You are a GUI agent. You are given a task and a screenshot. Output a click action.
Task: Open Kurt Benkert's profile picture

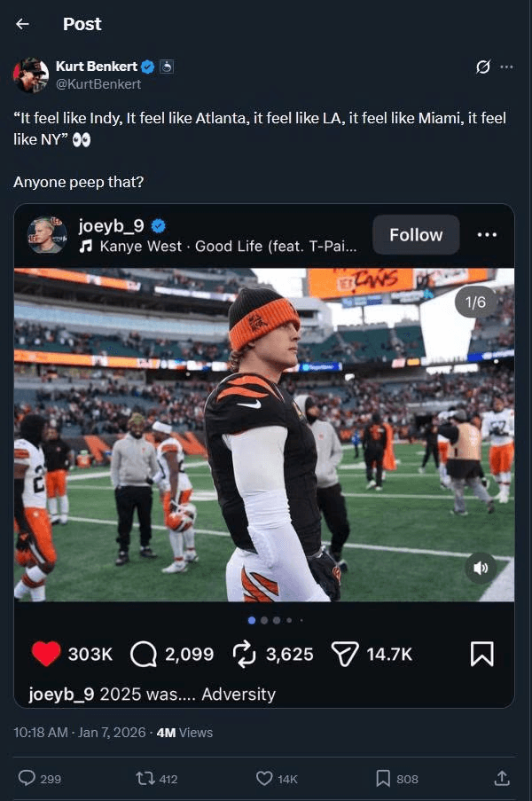point(30,75)
